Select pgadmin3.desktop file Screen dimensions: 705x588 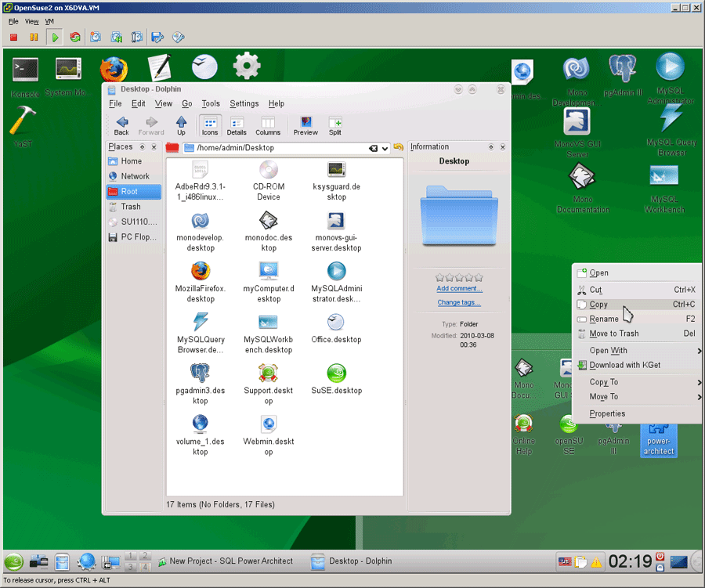pyautogui.click(x=201, y=384)
